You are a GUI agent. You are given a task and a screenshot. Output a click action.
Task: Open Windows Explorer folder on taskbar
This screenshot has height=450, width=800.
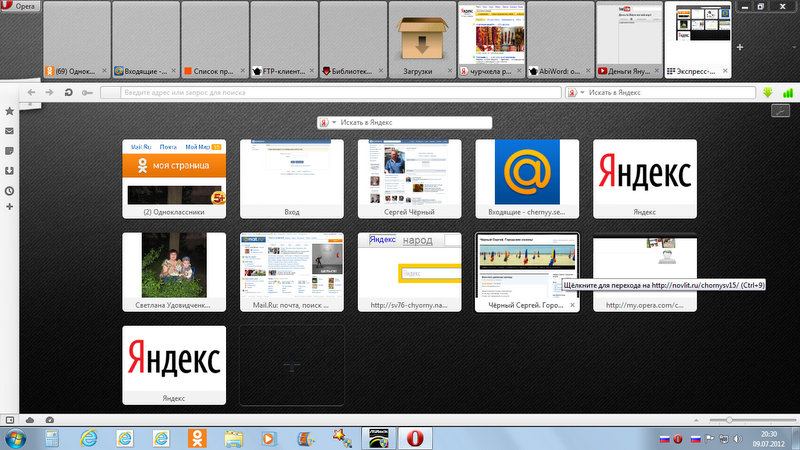(233, 438)
